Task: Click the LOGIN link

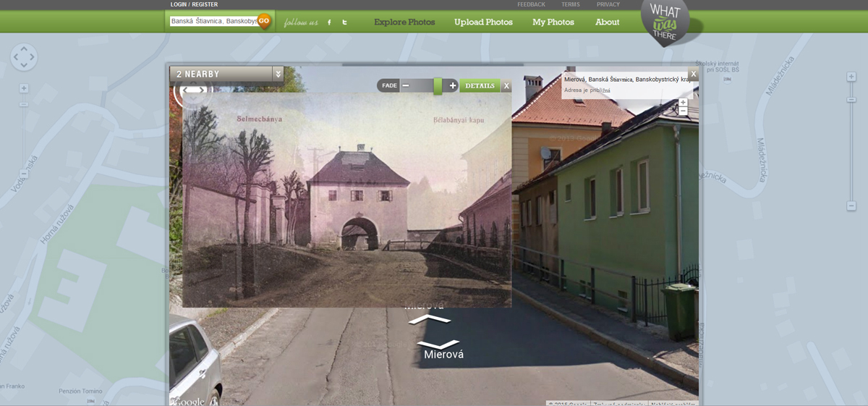Action: [179, 4]
